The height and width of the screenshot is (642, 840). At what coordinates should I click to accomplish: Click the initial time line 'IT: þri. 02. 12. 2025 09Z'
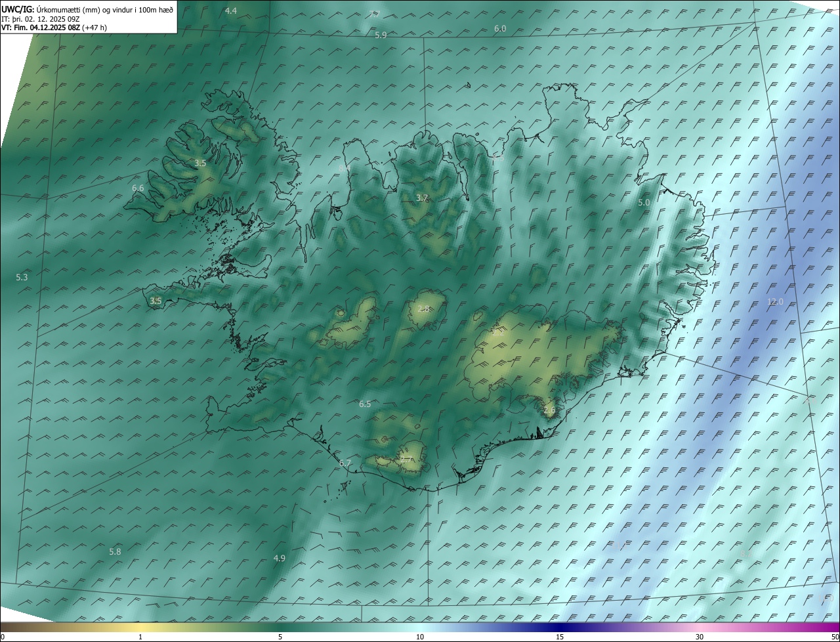pos(41,18)
